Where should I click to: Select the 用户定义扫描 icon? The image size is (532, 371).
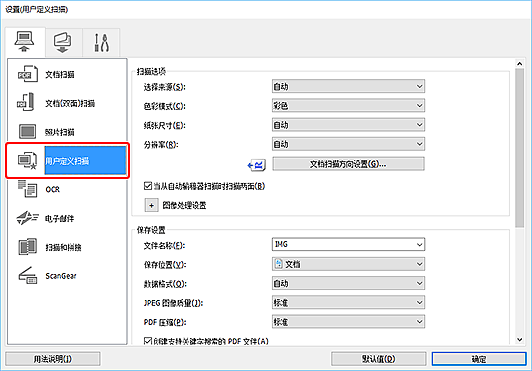point(27,161)
